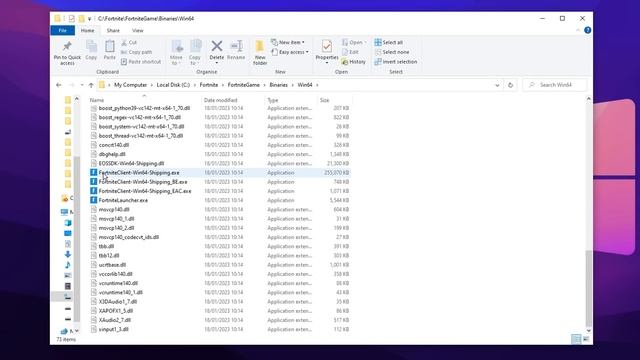This screenshot has width=640, height=360.
Task: Click the History button
Action: tap(353, 62)
